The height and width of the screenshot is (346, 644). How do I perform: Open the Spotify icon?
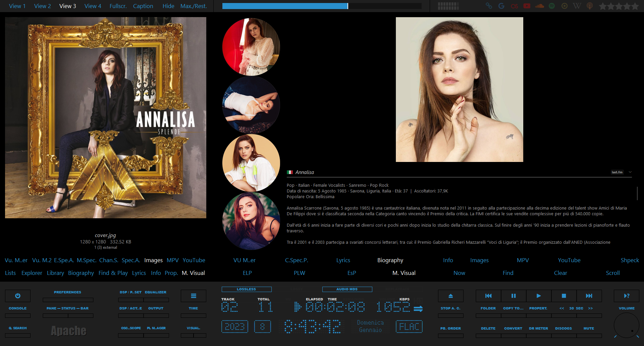[x=552, y=6]
